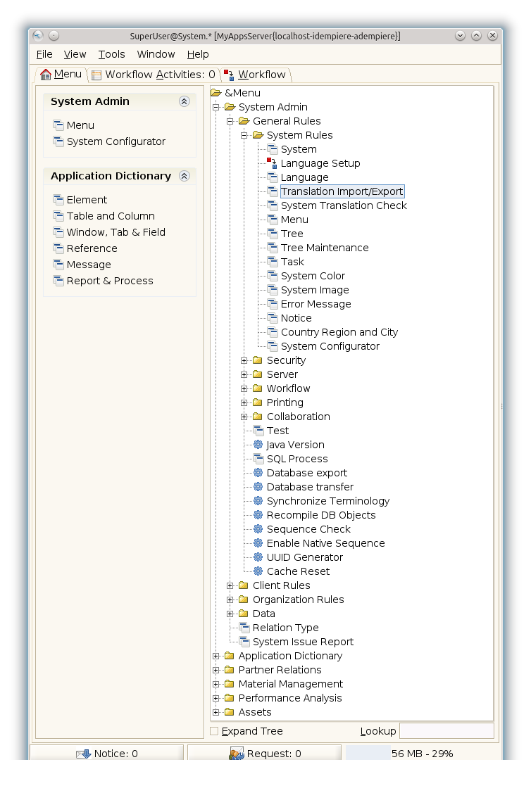This screenshot has height=812, width=531.
Task: Collapse the Application Dictionary sidebar panel
Action: [x=185, y=176]
